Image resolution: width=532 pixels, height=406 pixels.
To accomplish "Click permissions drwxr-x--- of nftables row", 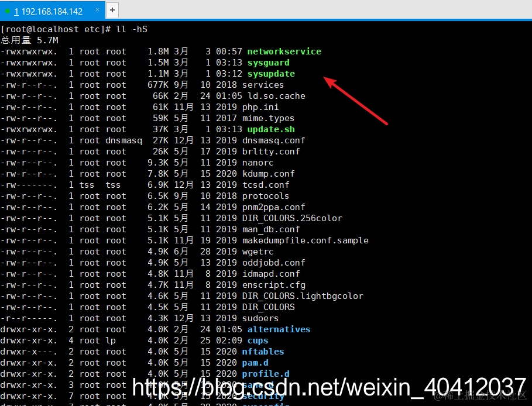I will (29, 352).
